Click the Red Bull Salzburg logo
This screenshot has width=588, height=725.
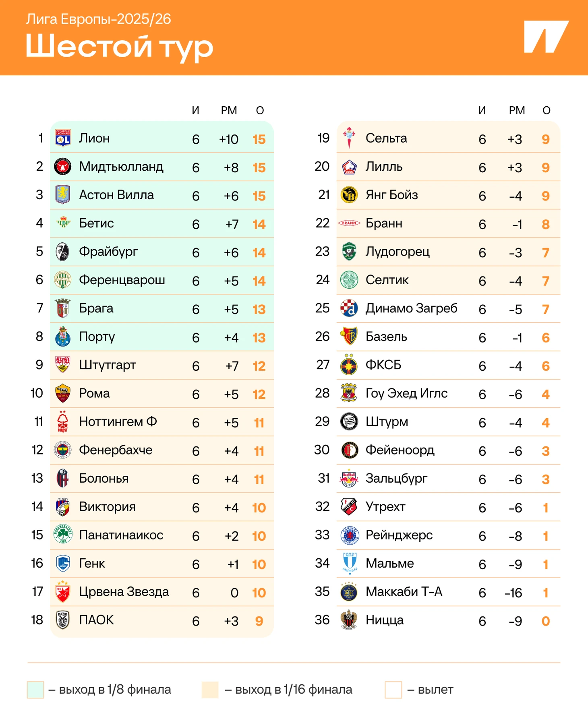pyautogui.click(x=349, y=478)
